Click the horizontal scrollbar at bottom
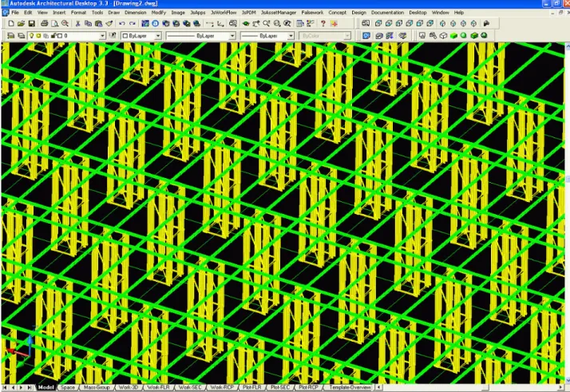570x392 pixels. (x=470, y=388)
